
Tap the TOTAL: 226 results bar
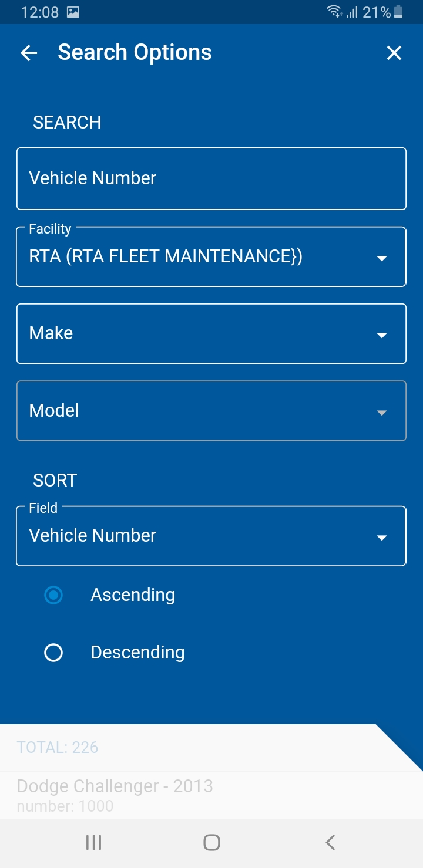58,748
